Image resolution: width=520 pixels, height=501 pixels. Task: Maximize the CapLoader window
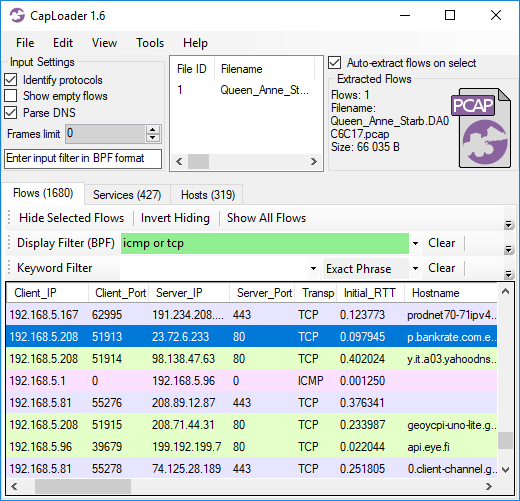click(450, 15)
